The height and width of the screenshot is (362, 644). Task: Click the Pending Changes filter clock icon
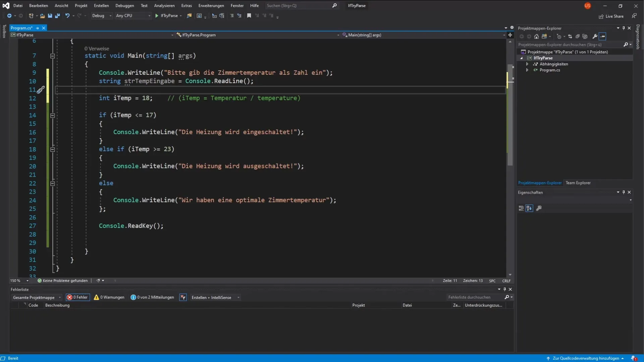tap(559, 37)
